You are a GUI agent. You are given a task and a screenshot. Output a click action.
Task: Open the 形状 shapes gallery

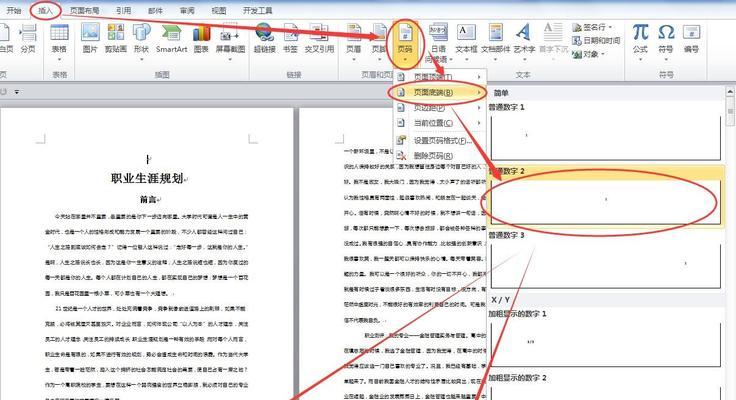click(141, 42)
